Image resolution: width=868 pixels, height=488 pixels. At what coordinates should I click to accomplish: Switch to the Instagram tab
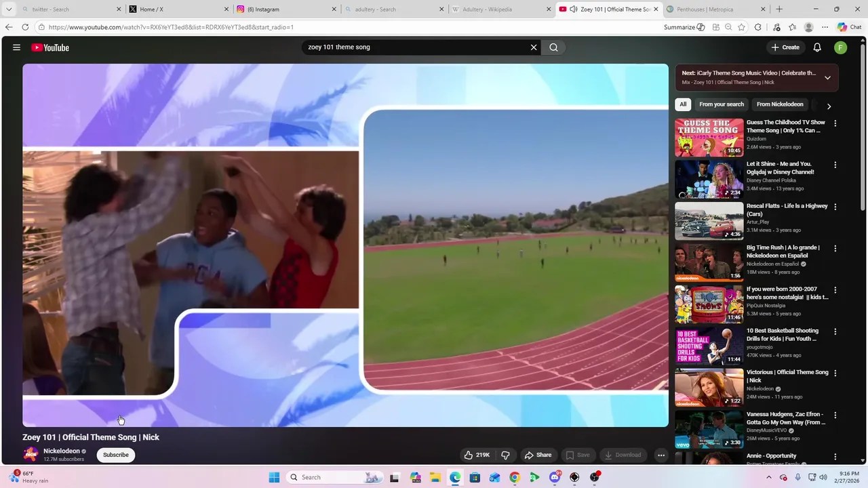pos(286,9)
